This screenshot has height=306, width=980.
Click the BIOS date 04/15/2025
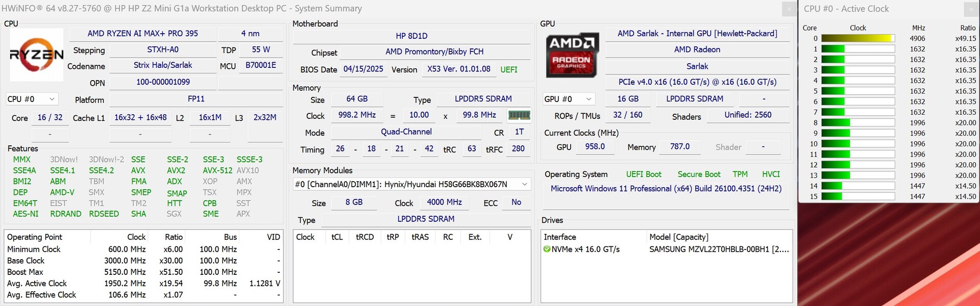pos(363,69)
